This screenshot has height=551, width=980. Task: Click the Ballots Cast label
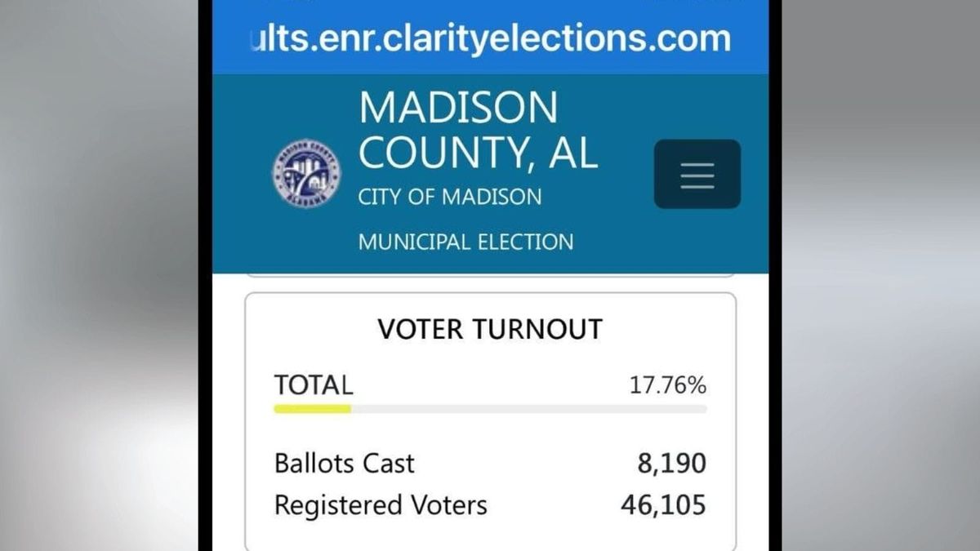(344, 463)
